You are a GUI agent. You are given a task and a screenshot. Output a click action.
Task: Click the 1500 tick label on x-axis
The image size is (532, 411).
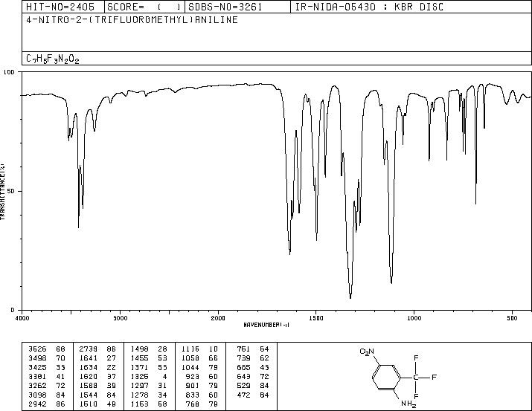[x=316, y=318]
